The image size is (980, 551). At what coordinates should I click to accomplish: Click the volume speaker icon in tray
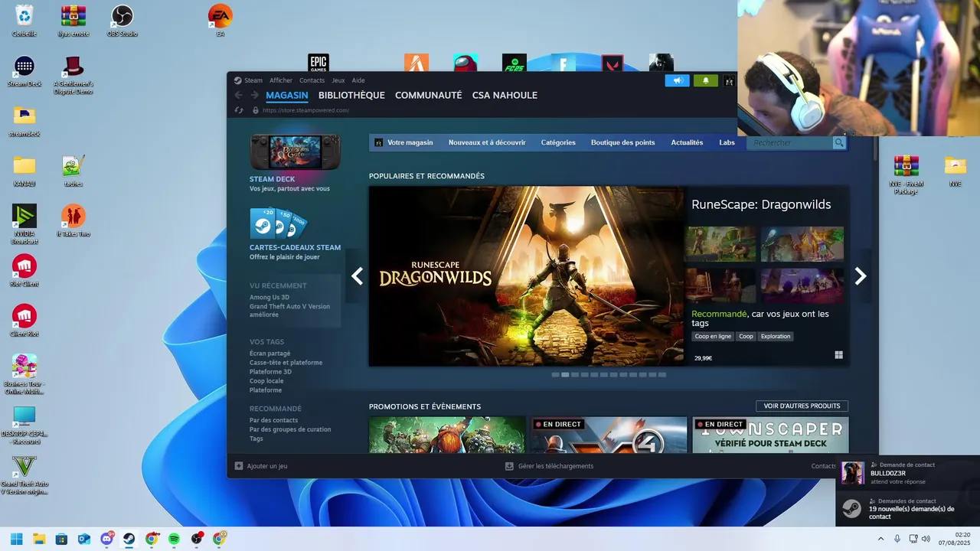point(926,539)
